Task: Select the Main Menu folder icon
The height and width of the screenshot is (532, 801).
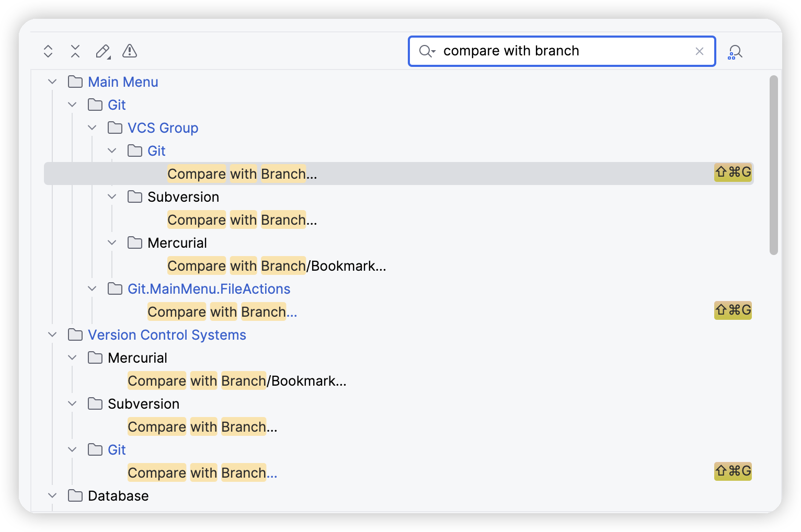Action: (x=75, y=82)
